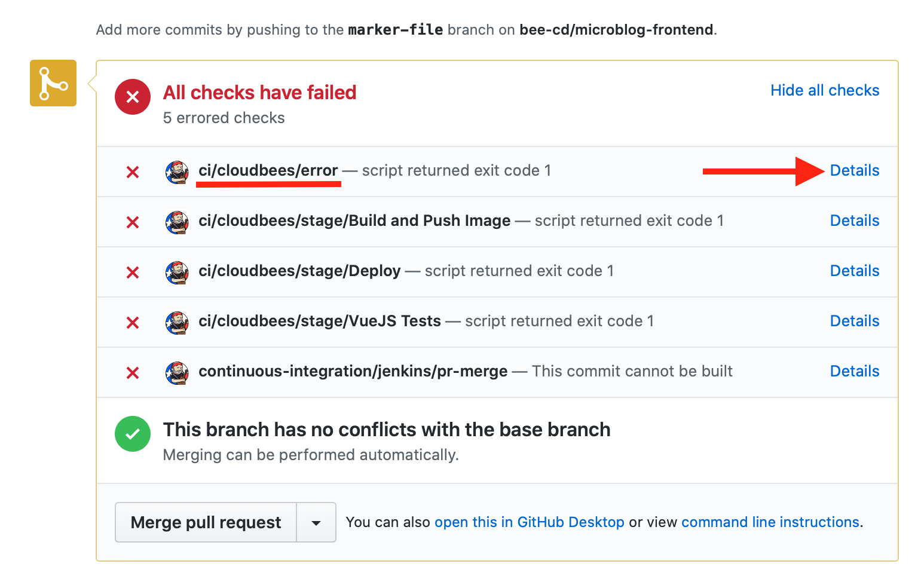The width and height of the screenshot is (924, 582).
Task: Click the Jenkins avatar beside Build and Push Image
Action: tap(177, 222)
